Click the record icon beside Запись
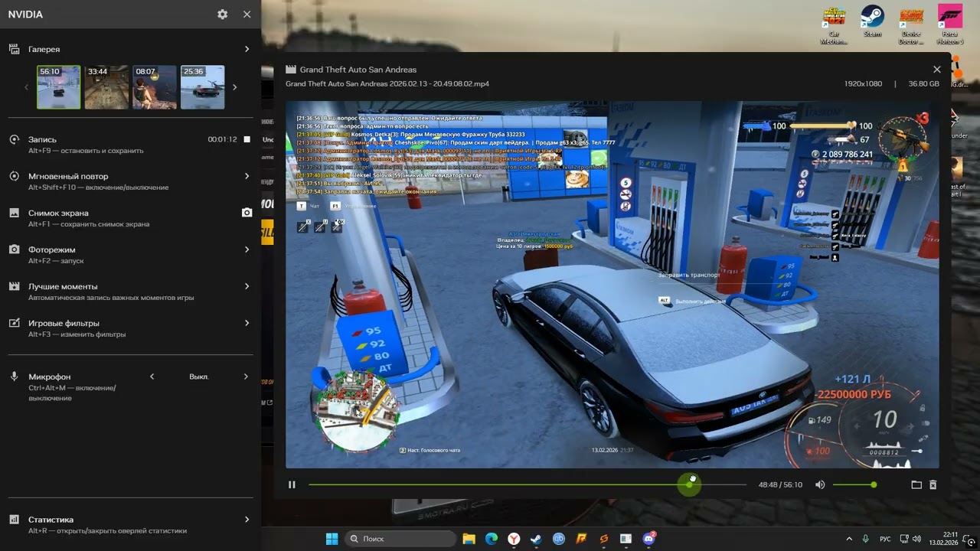The image size is (980, 551). click(x=14, y=139)
